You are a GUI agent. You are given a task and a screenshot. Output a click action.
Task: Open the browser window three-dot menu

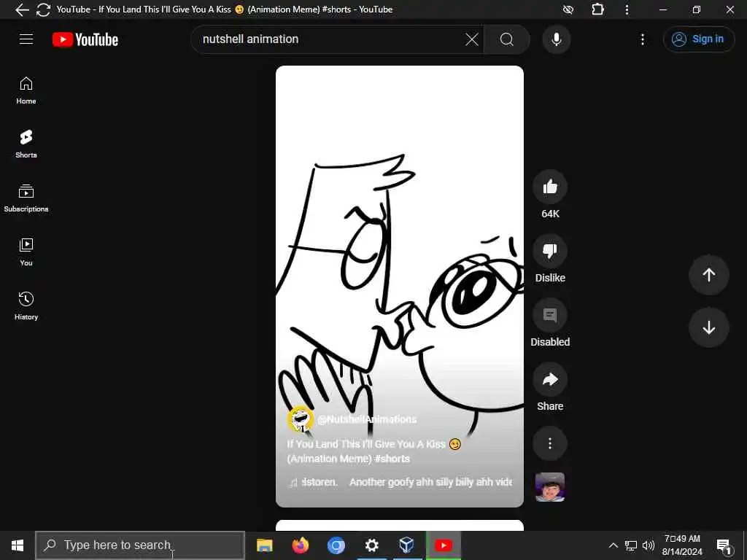pyautogui.click(x=627, y=9)
